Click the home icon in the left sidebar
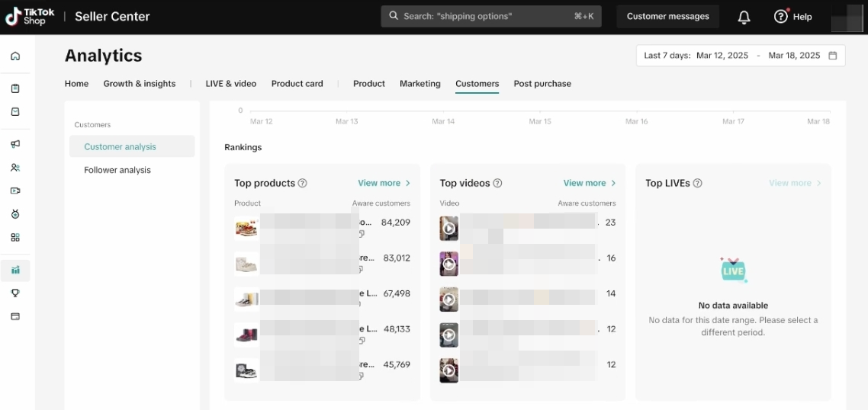The image size is (868, 410). click(15, 56)
